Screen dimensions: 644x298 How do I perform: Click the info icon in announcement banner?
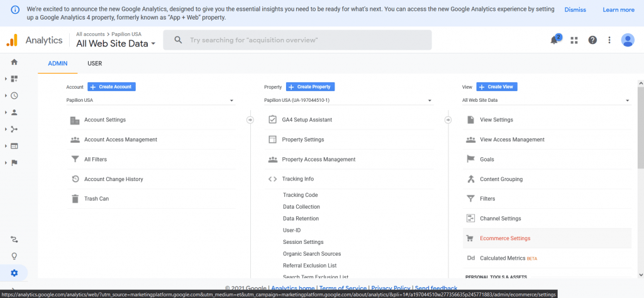tap(15, 10)
